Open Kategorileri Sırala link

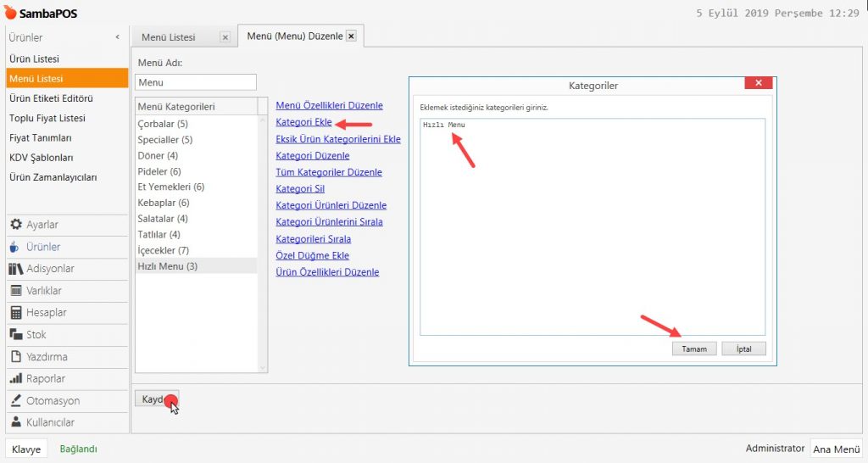(313, 239)
